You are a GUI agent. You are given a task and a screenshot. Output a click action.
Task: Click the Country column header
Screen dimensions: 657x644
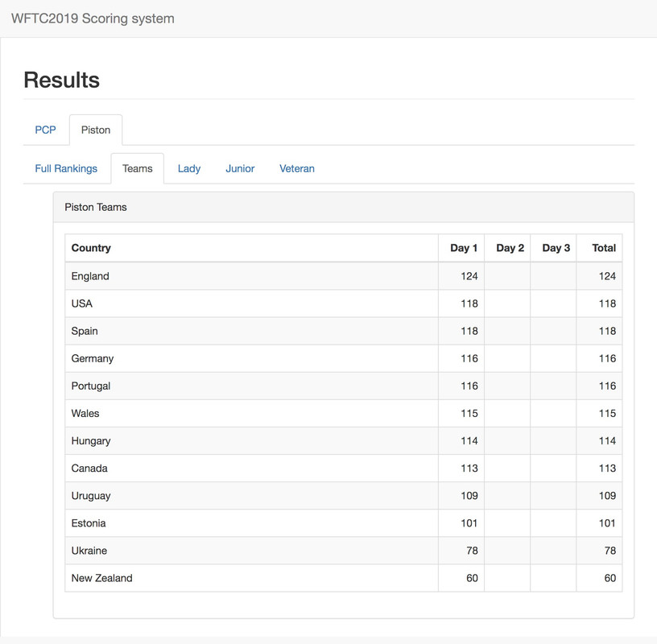click(252, 248)
